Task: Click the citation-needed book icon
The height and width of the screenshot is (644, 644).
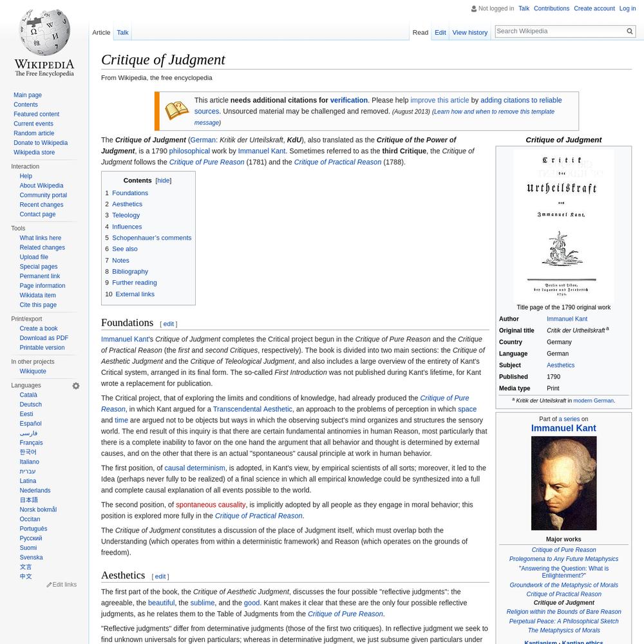Action: pos(176,111)
